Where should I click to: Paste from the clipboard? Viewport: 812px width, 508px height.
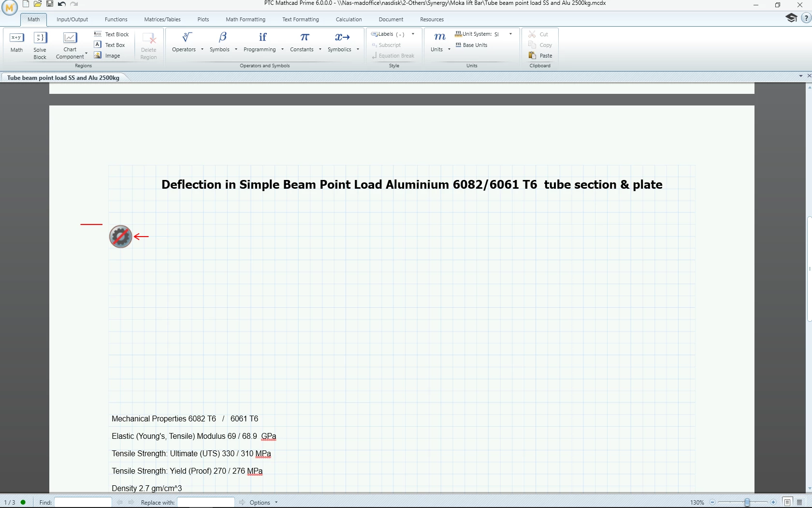click(540, 56)
